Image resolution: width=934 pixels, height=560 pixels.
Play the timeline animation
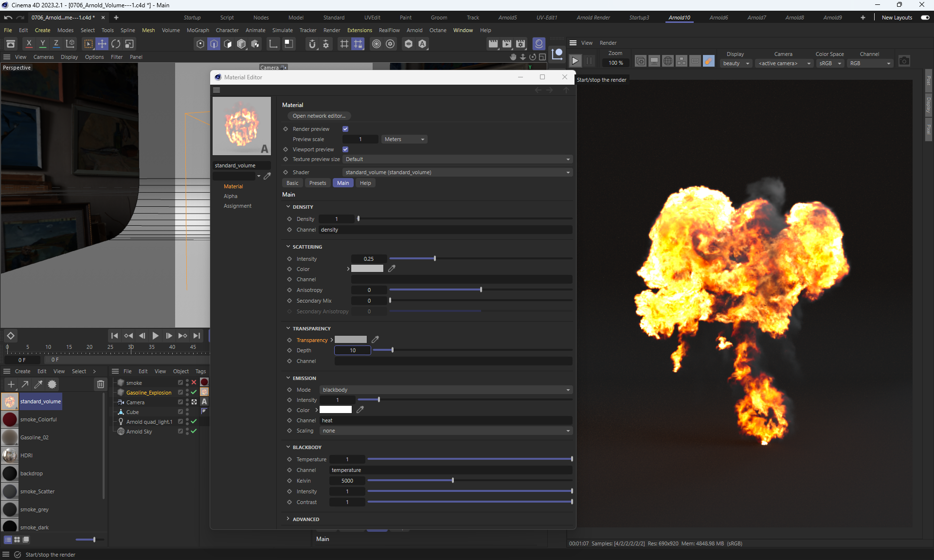[155, 336]
